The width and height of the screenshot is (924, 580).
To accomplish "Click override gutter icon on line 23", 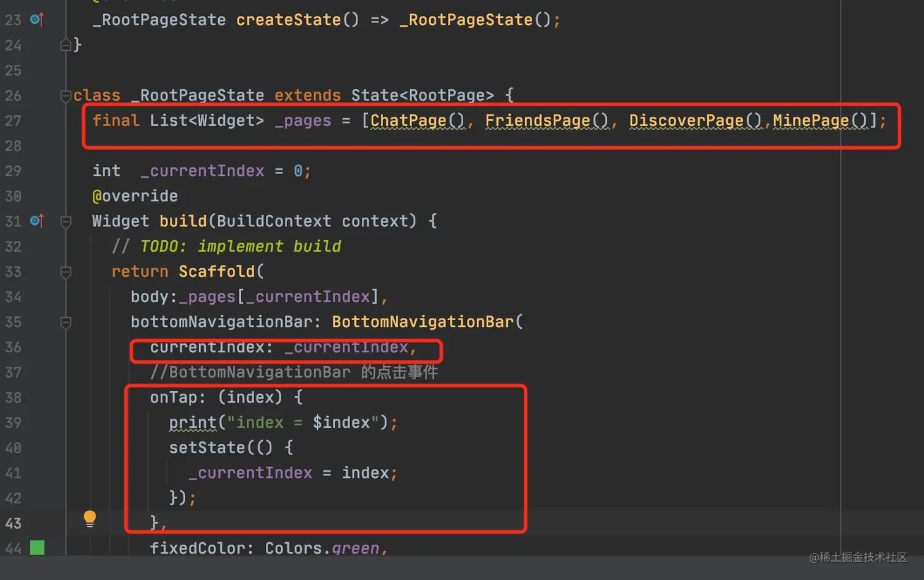I will pyautogui.click(x=37, y=20).
